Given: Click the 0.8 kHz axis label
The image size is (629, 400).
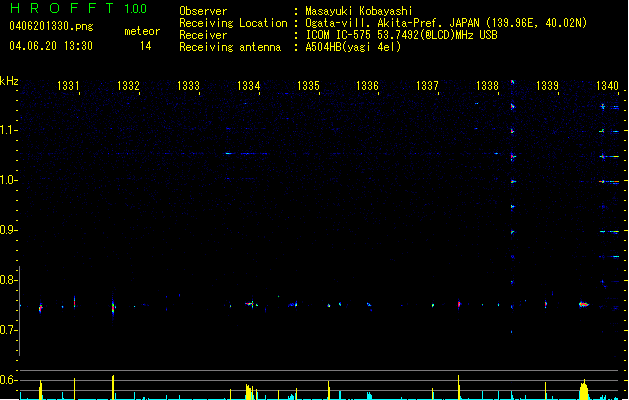Looking at the screenshot, I should [8, 280].
